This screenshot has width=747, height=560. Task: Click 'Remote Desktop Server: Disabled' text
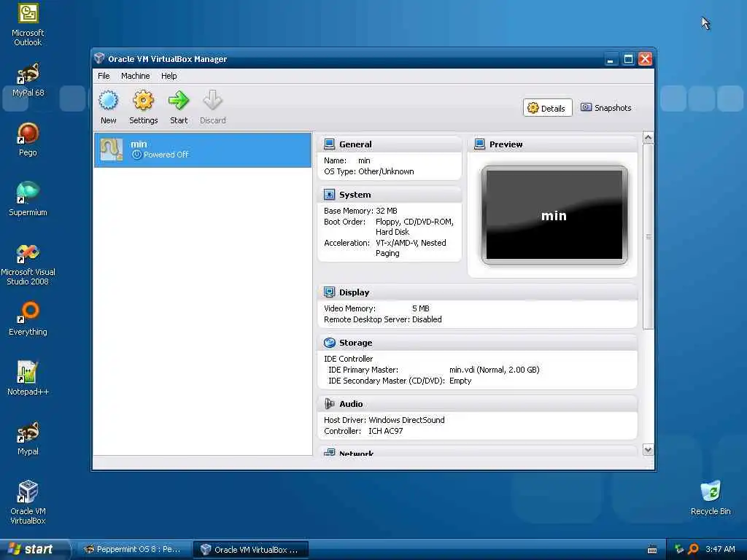[x=382, y=319]
